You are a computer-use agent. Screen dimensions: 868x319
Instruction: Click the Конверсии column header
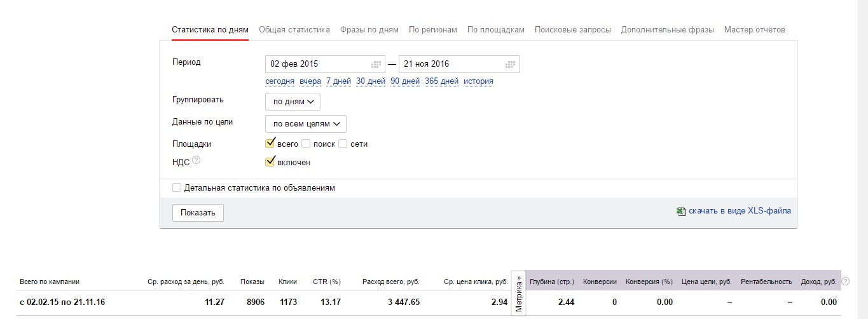[599, 282]
